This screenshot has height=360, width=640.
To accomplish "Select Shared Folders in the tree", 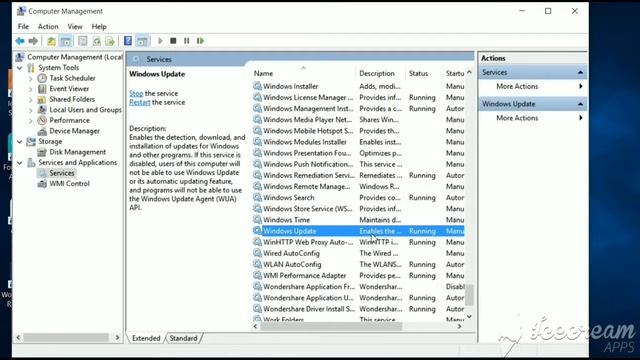I will coord(72,99).
